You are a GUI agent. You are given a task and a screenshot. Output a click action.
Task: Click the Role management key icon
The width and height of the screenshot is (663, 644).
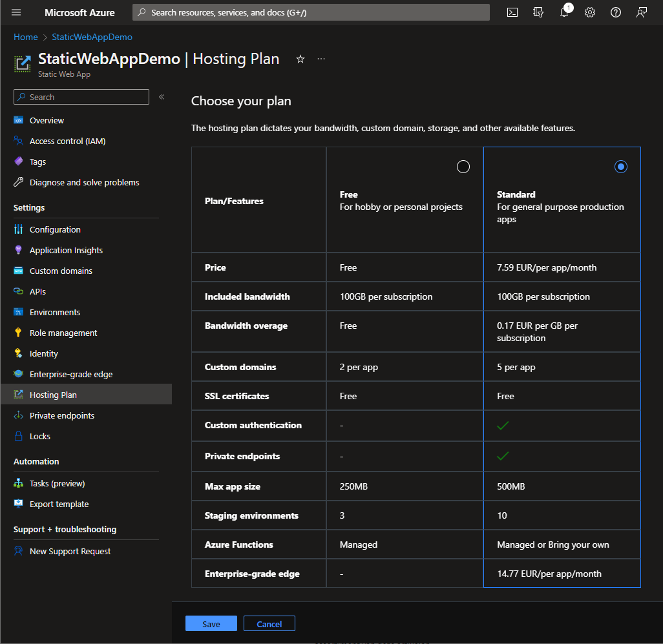[x=18, y=333]
